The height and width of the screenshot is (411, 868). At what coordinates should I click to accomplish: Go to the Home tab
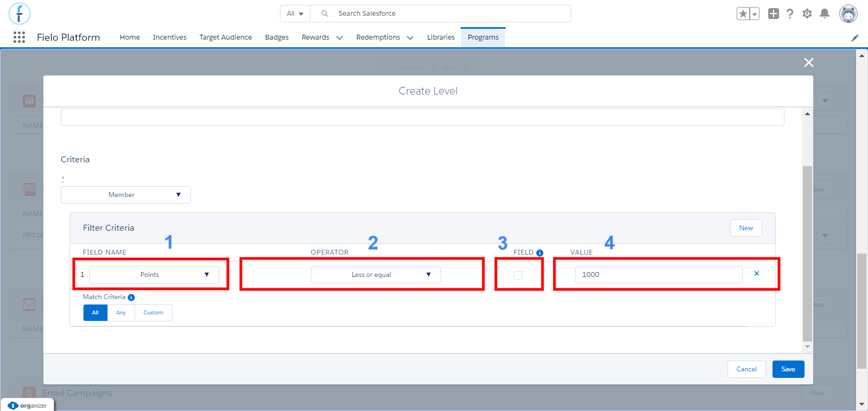point(130,37)
